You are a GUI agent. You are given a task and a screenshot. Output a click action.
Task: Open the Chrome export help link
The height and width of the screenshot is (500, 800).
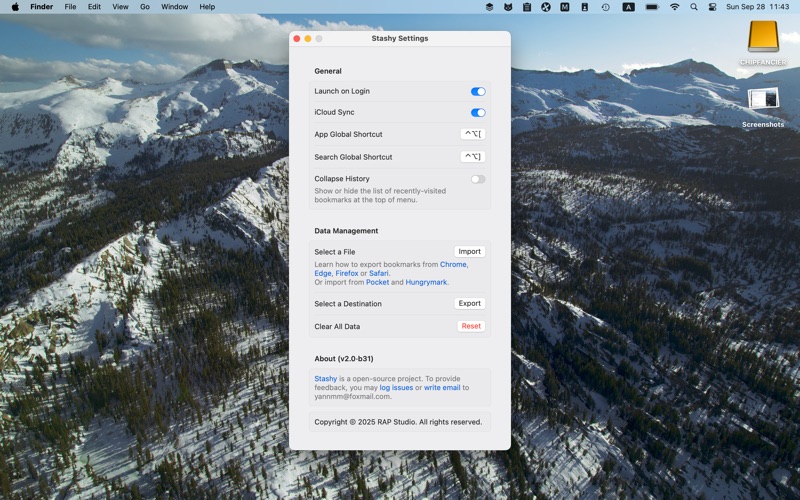point(453,264)
